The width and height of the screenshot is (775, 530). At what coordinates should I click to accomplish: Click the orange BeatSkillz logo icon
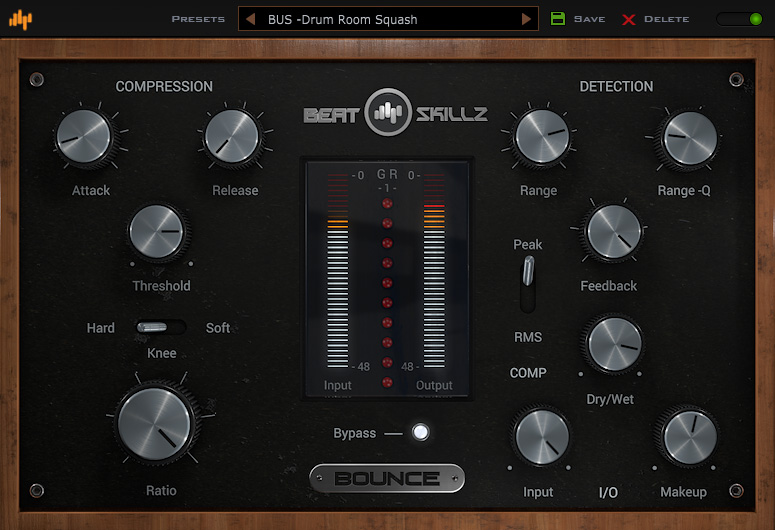click(x=20, y=19)
